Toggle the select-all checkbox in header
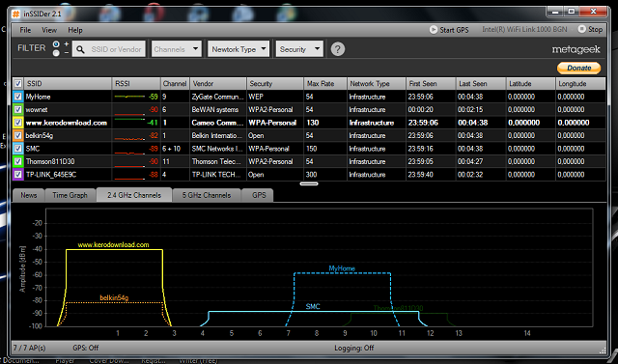This screenshot has width=618, height=364. [17, 83]
